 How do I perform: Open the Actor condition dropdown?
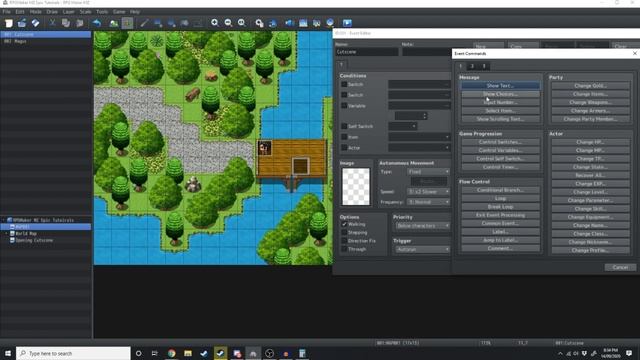click(x=419, y=147)
